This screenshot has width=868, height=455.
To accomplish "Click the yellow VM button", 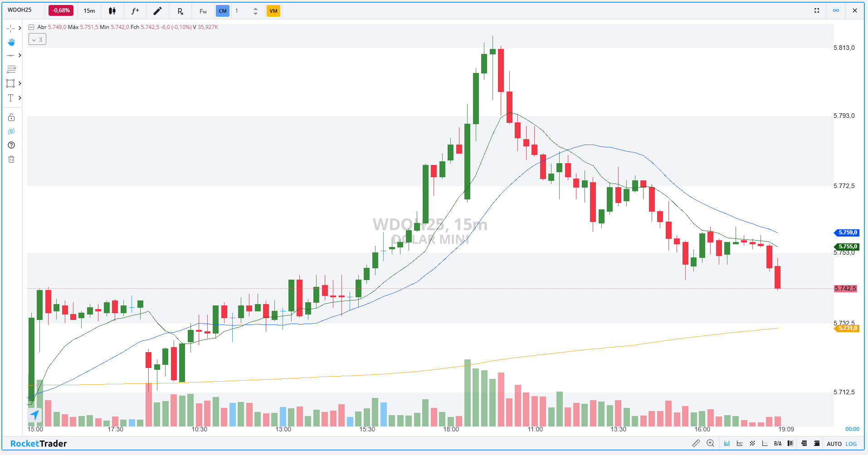I will [x=273, y=11].
